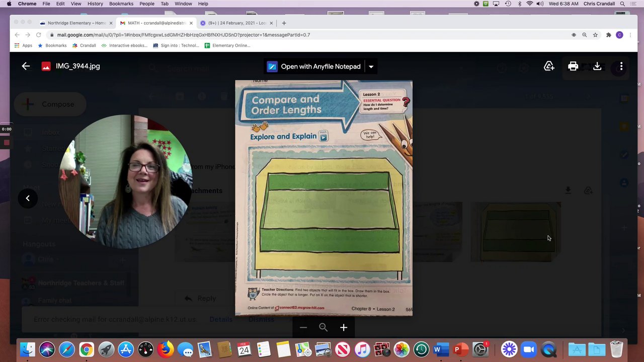The image size is (644, 362).
Task: Open the Interactive ebooks bookmark
Action: (x=124, y=45)
